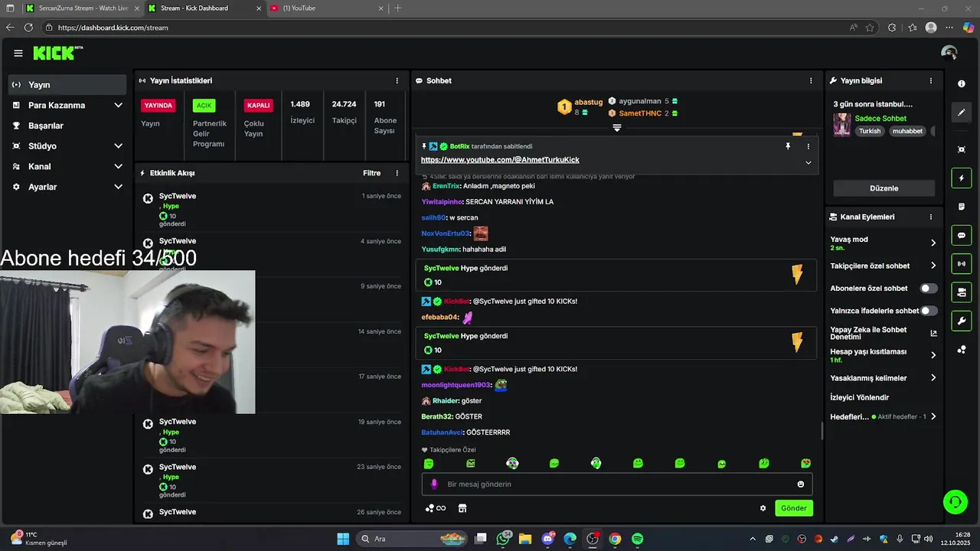The height and width of the screenshot is (551, 980).
Task: Click the pencil edit icon in right sidebar
Action: (x=962, y=112)
